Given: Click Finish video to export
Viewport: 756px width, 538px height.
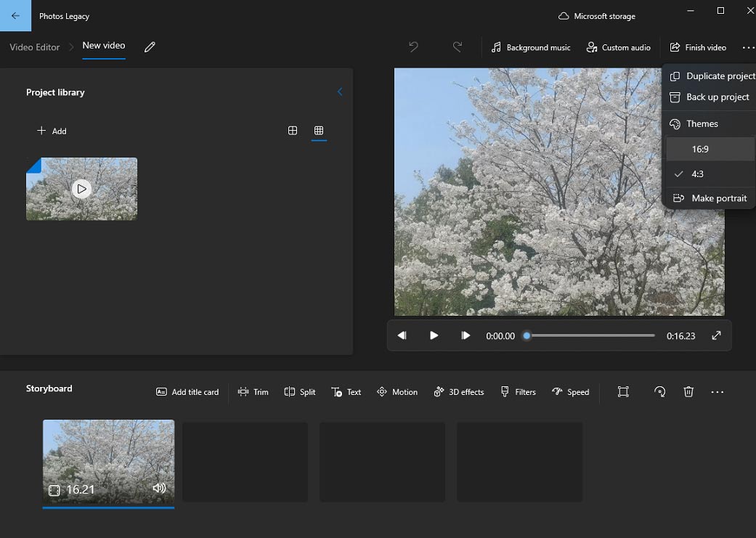Looking at the screenshot, I should point(698,47).
